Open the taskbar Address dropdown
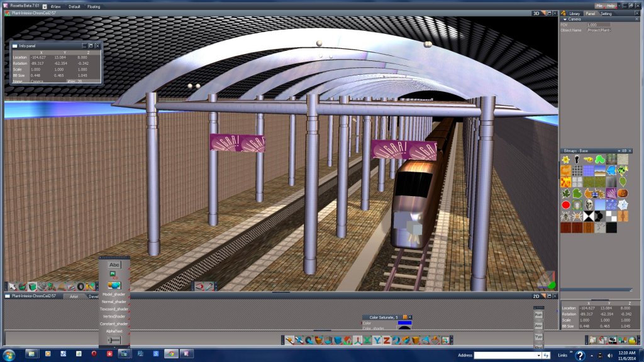This screenshot has height=362, width=644. (x=538, y=356)
